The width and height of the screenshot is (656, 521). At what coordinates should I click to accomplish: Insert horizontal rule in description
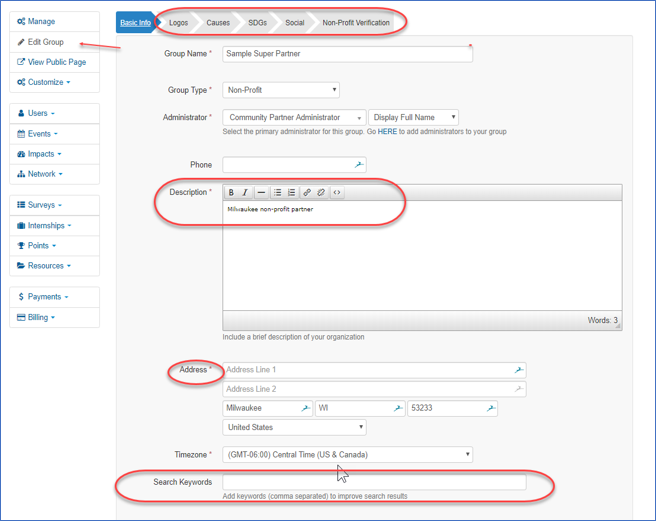click(x=261, y=193)
